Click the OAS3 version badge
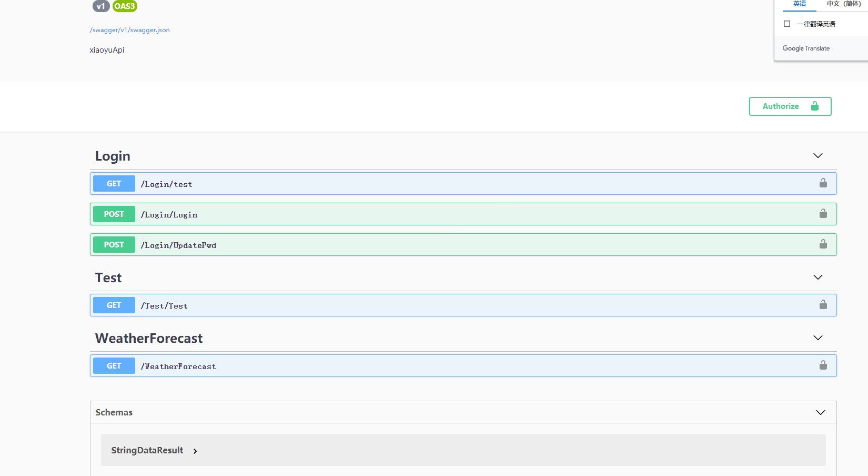Screen dimensions: 868x476 coord(125,6)
